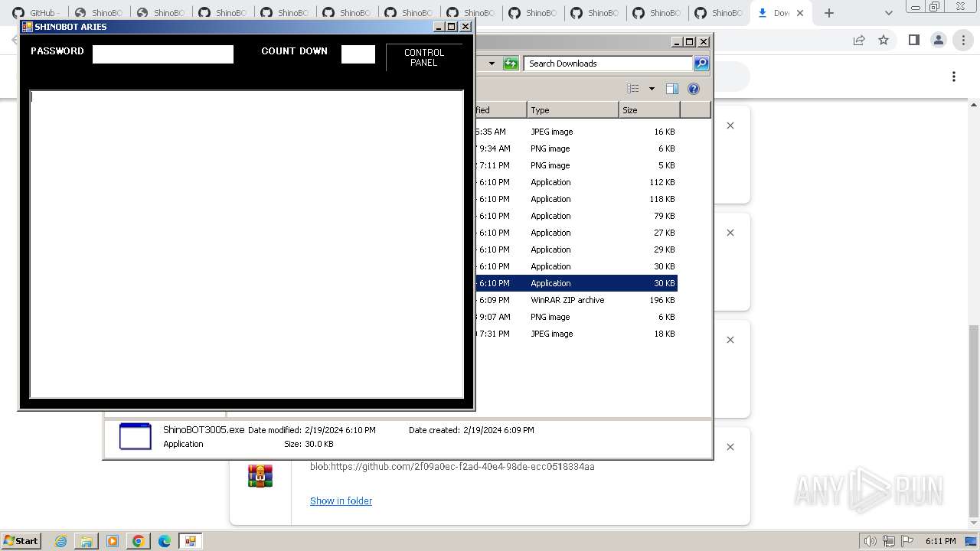Click inside the large ShinoBOT output text area
The image size is (980, 551).
coord(247,244)
